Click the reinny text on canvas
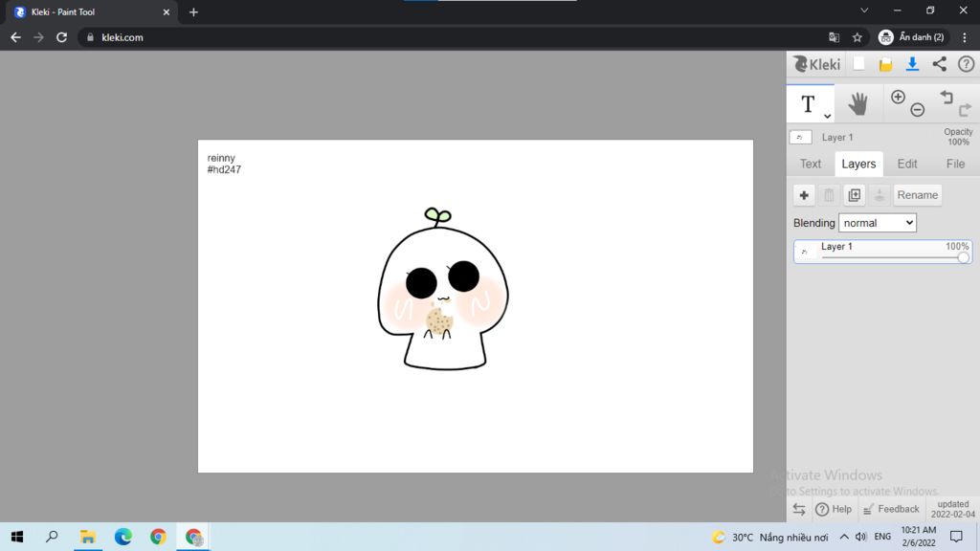 point(221,158)
